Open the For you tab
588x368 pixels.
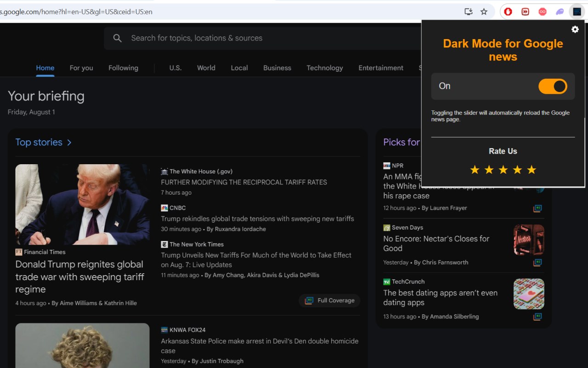coord(81,68)
